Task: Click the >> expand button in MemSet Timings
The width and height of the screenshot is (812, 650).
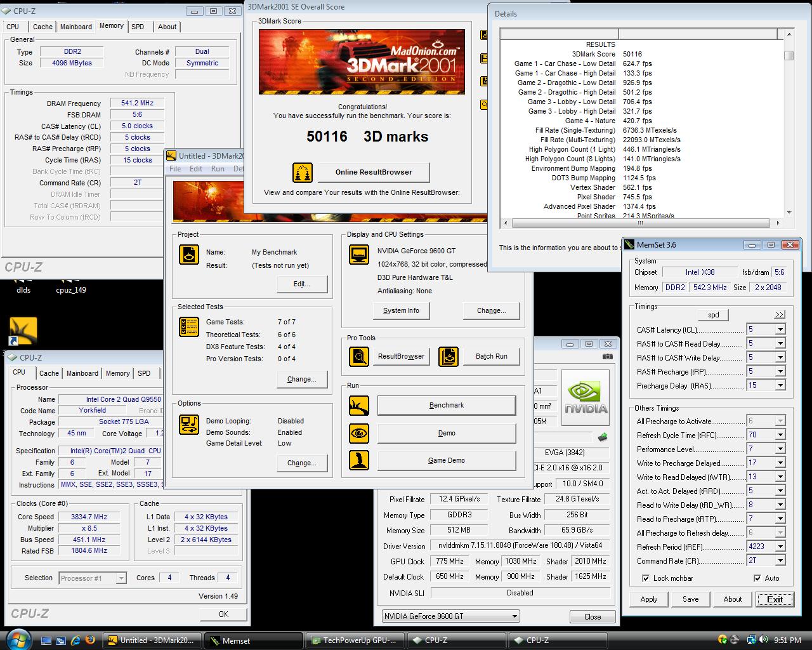Action: (779, 315)
